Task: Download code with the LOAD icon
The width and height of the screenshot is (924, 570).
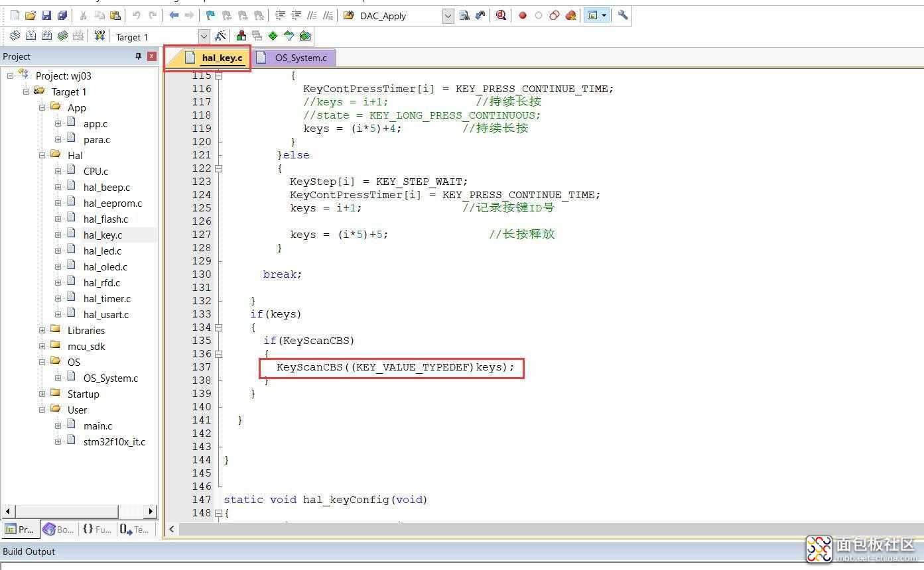Action: point(99,36)
